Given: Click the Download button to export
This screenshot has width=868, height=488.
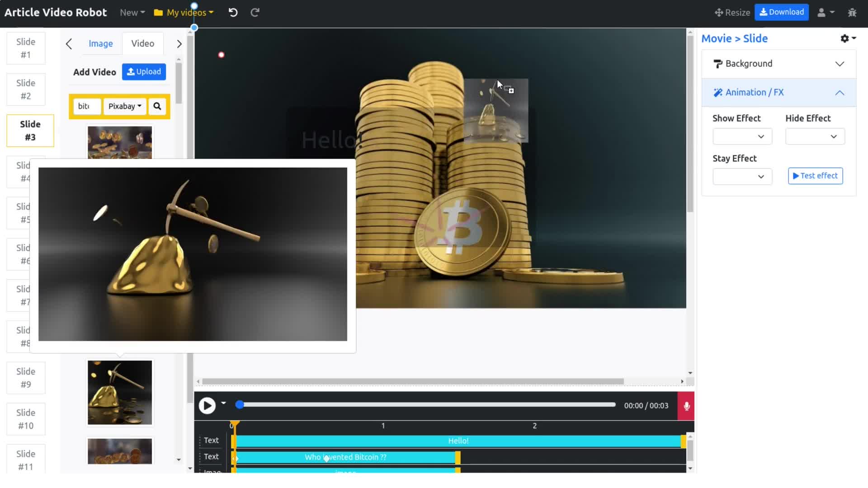Looking at the screenshot, I should (x=782, y=12).
